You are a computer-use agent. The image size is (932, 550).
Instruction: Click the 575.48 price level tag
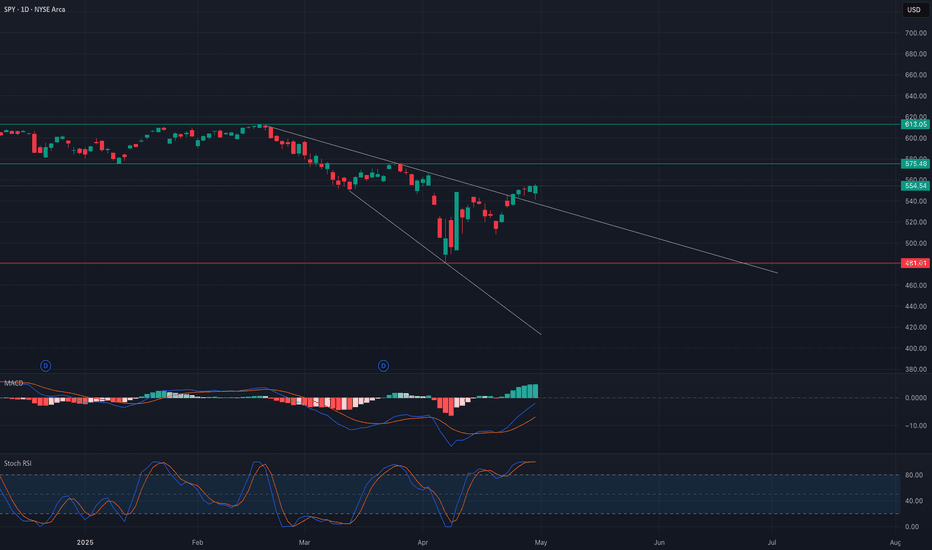pos(915,164)
